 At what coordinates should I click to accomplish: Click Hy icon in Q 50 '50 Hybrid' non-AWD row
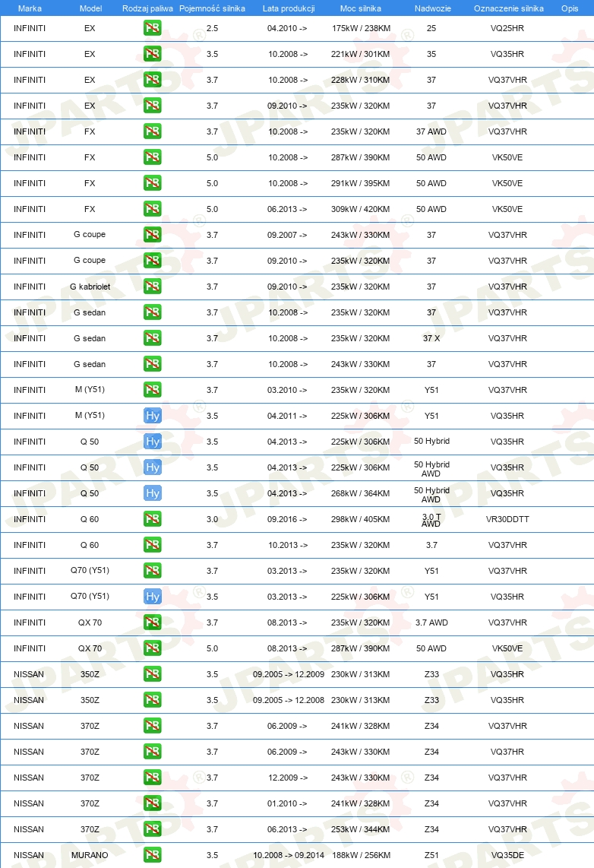[x=152, y=441]
